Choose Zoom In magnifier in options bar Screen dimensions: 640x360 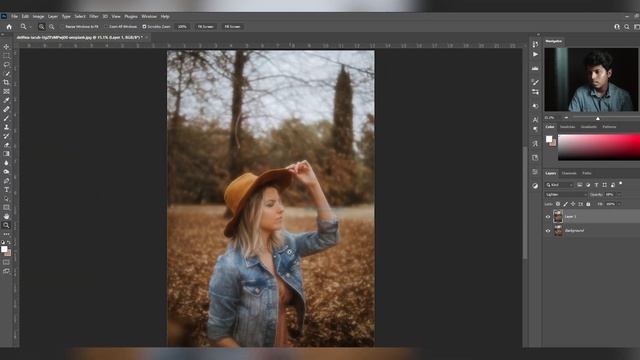click(41, 27)
